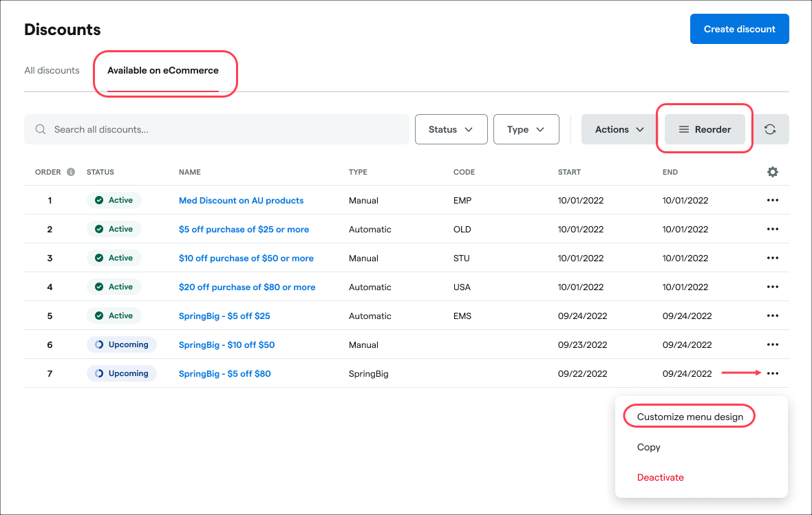Open more options for SpringBig $10 off $50
The height and width of the screenshot is (515, 812).
(772, 344)
